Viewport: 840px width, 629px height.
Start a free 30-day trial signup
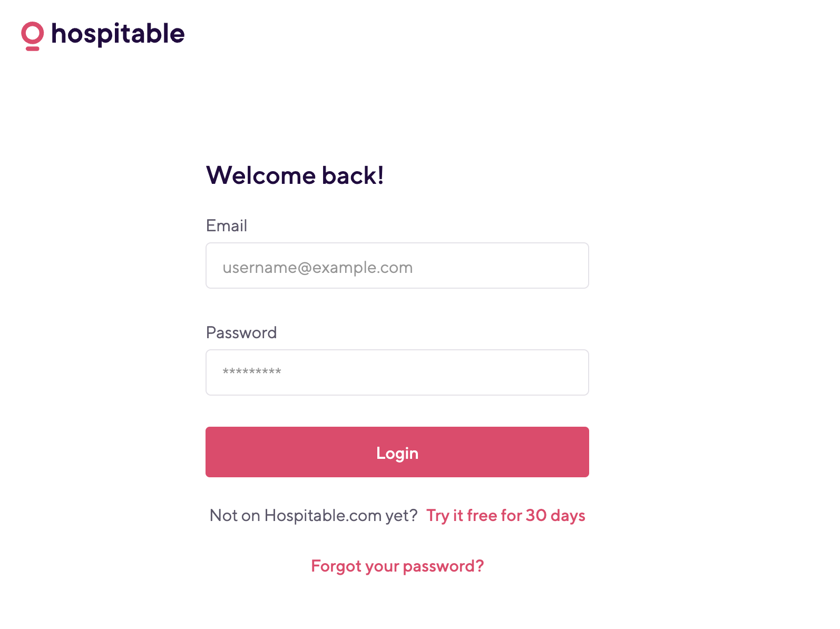point(506,515)
